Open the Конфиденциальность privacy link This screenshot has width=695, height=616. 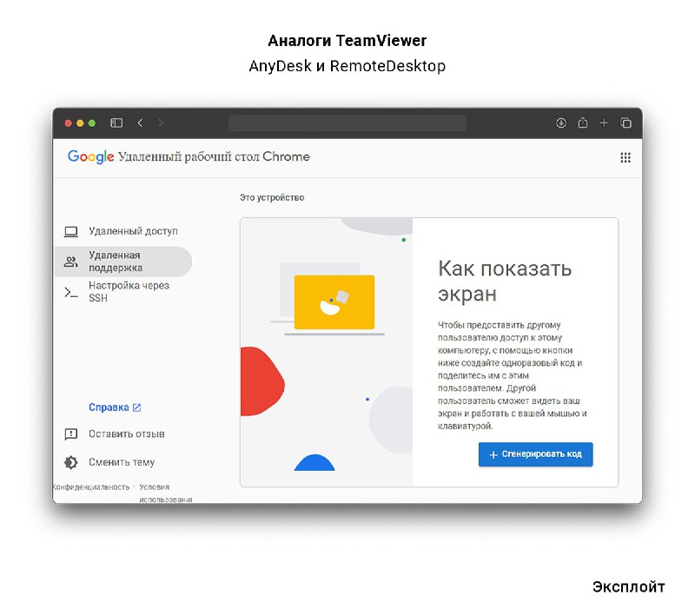(x=91, y=487)
